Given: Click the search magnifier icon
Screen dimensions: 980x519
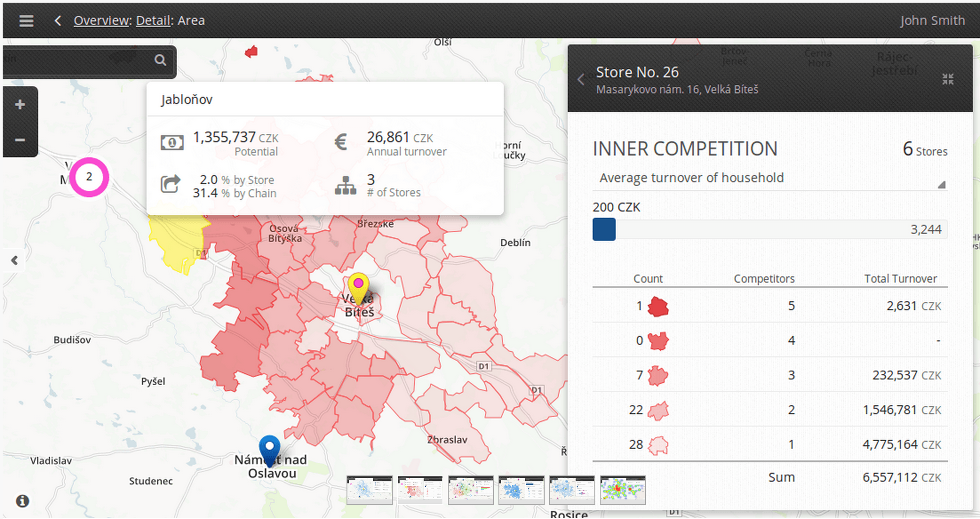Looking at the screenshot, I should (160, 60).
